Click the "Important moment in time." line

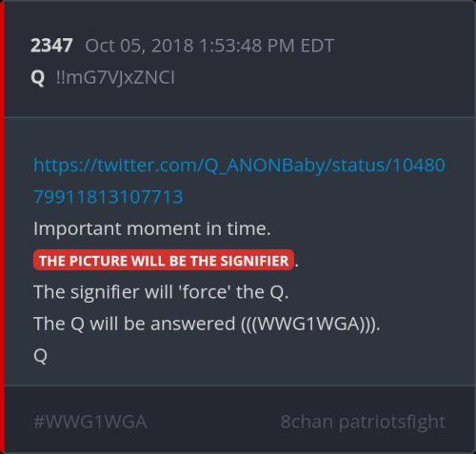click(x=152, y=228)
